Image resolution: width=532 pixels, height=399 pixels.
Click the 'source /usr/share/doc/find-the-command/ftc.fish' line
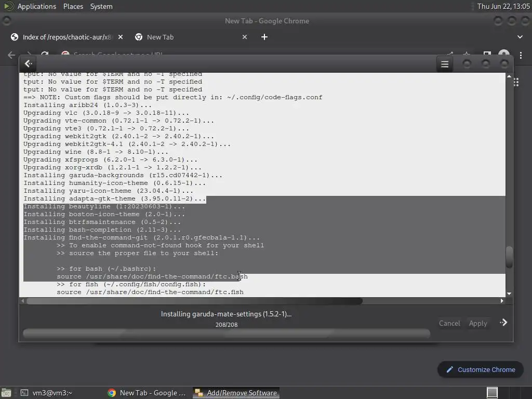point(150,292)
